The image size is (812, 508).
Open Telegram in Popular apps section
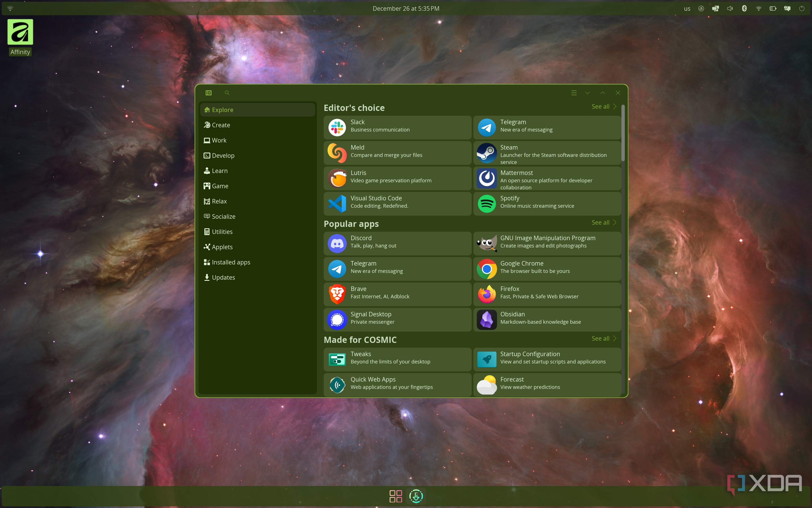tap(397, 269)
